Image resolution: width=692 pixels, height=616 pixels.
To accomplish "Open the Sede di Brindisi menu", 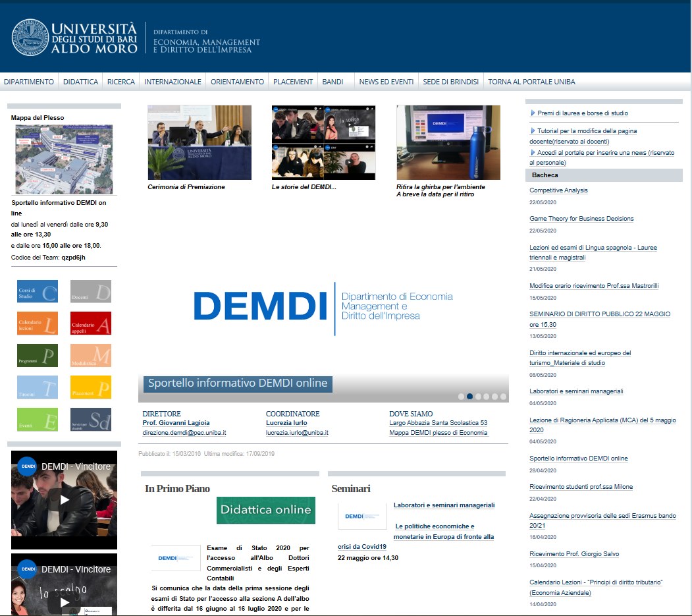I will pyautogui.click(x=450, y=82).
